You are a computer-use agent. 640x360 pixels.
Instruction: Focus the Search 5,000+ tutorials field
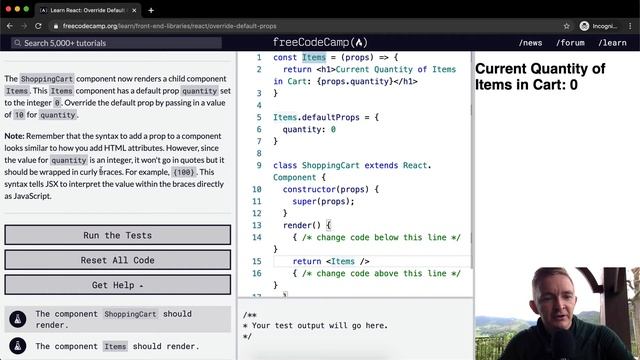[x=116, y=43]
